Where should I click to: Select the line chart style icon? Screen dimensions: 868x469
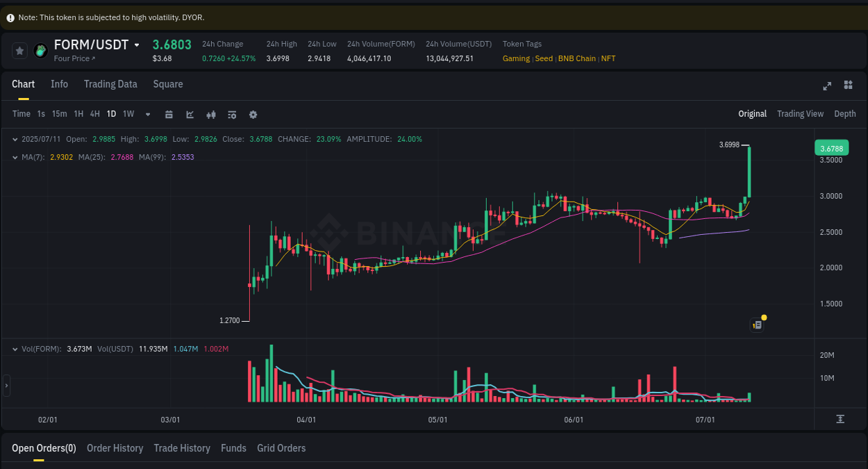pos(190,114)
